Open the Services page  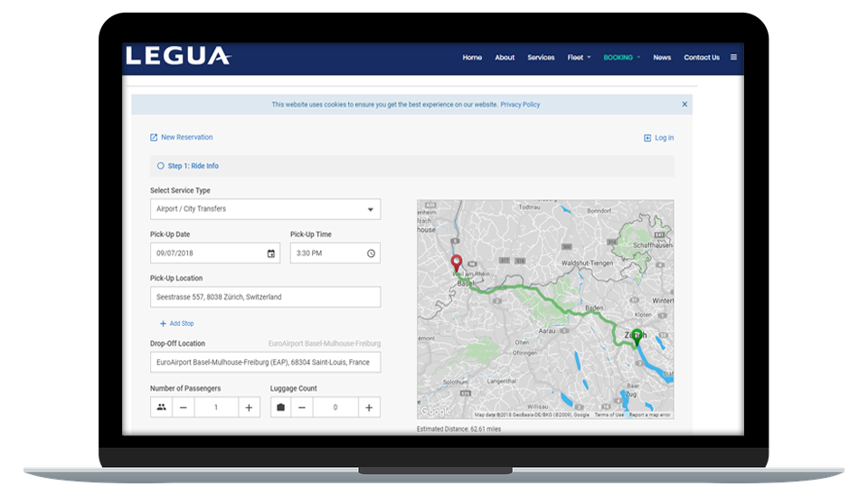pos(541,57)
